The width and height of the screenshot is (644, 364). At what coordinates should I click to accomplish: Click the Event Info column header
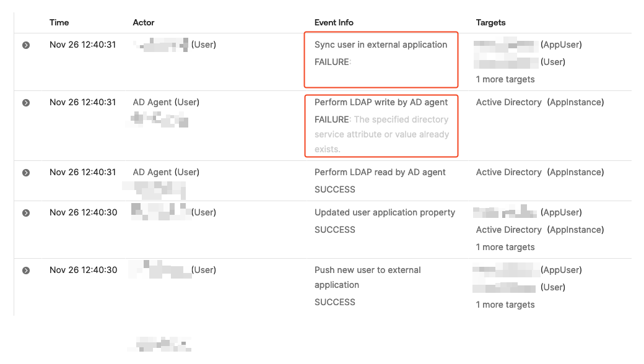(334, 22)
